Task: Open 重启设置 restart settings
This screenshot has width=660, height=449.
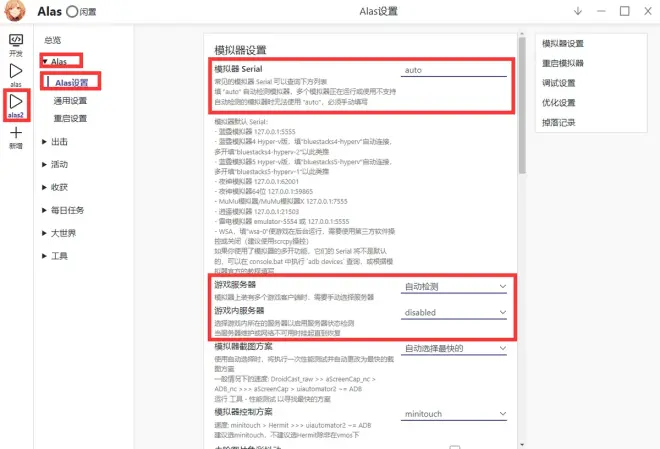Action: (70, 118)
